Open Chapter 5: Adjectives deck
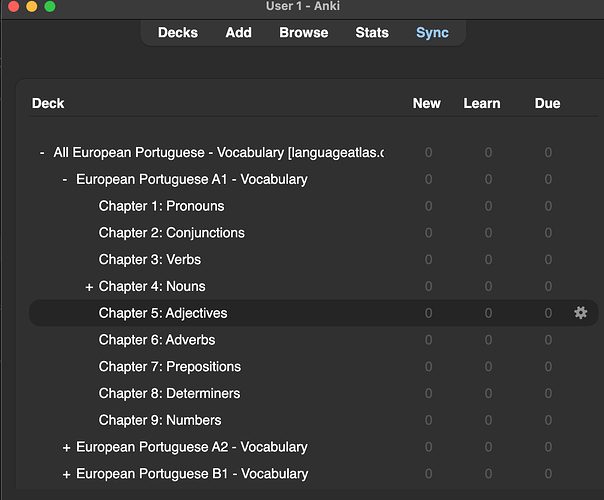The height and width of the screenshot is (500, 604). (x=163, y=313)
